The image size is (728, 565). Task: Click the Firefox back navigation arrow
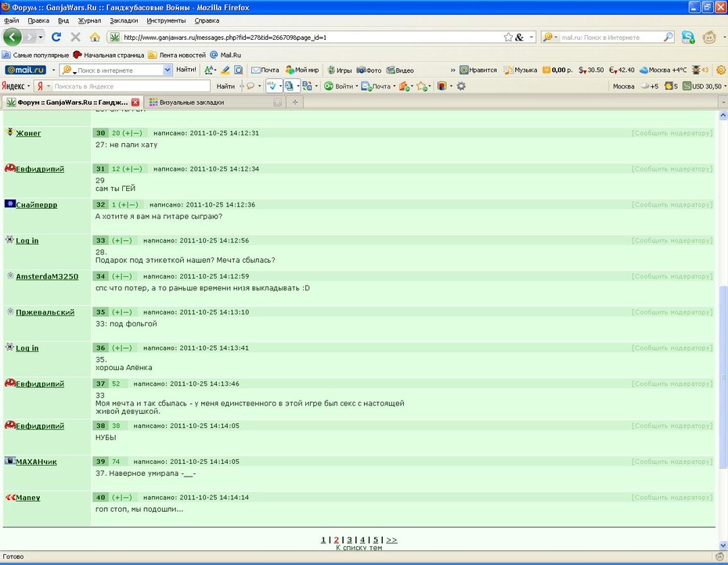point(12,37)
